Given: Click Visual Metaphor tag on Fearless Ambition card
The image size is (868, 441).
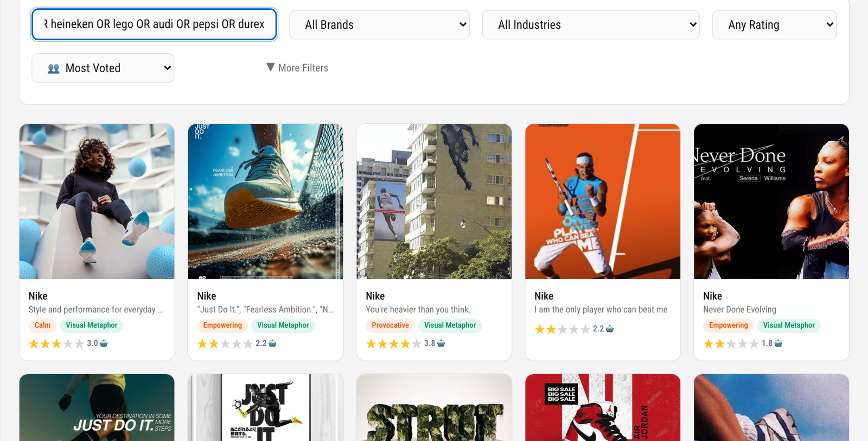Looking at the screenshot, I should [x=283, y=325].
